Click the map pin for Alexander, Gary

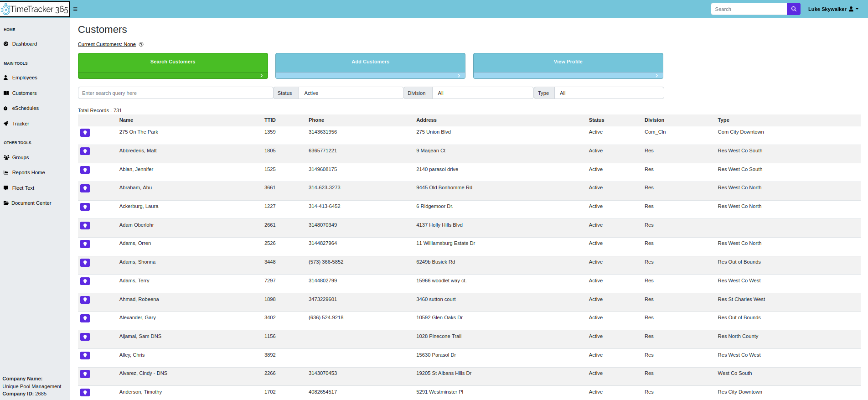85,318
